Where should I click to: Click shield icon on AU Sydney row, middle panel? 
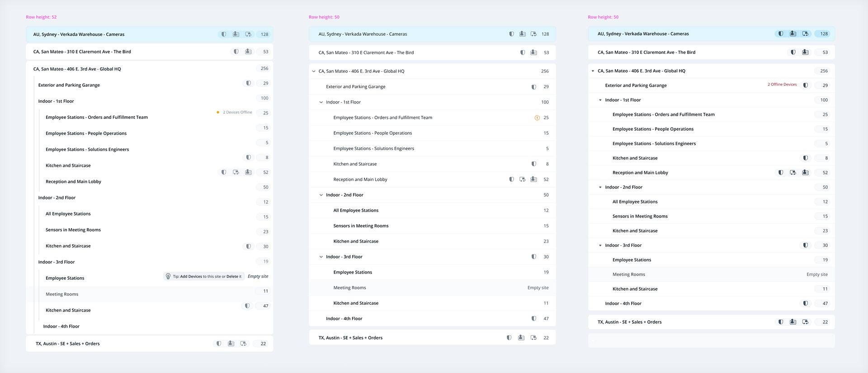tap(511, 34)
